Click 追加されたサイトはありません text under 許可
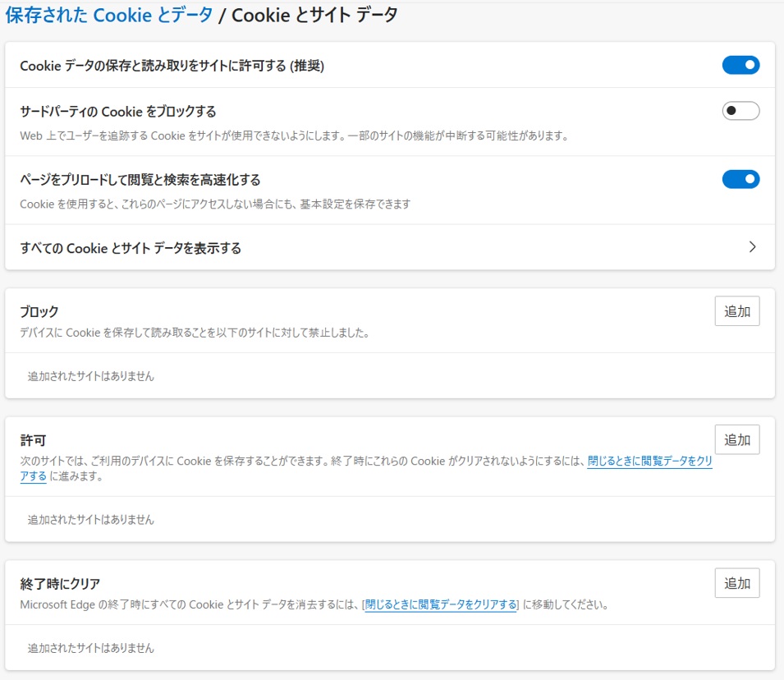 coord(90,520)
